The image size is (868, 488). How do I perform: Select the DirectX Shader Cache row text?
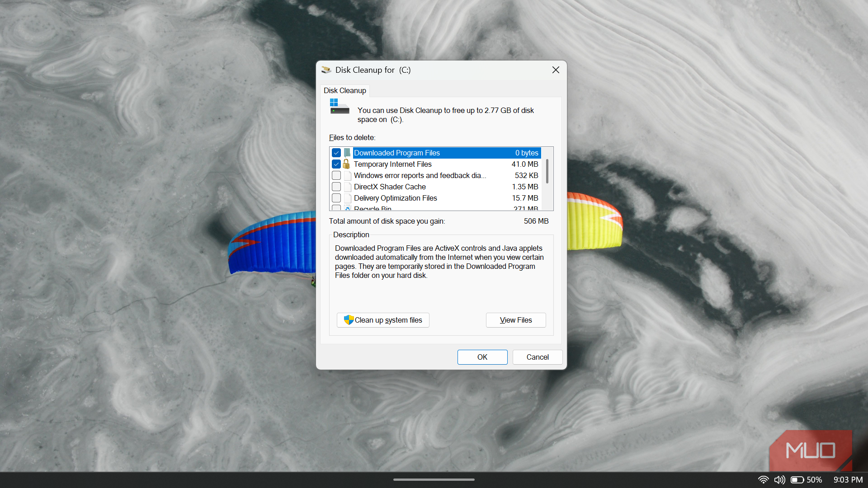390,187
